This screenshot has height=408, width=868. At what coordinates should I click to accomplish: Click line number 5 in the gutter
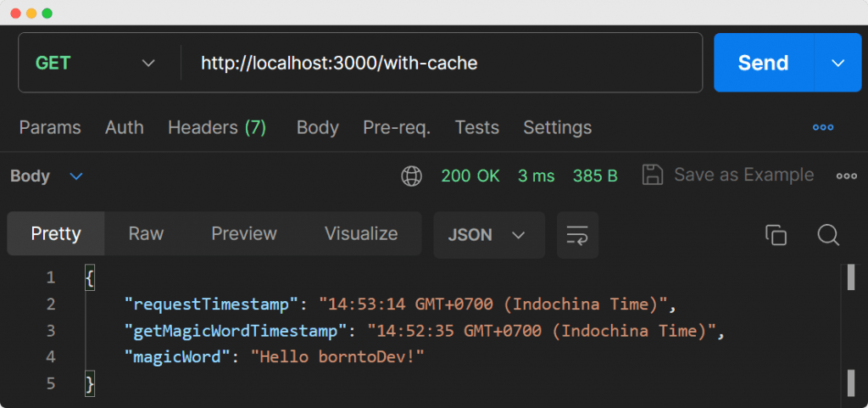click(x=51, y=383)
